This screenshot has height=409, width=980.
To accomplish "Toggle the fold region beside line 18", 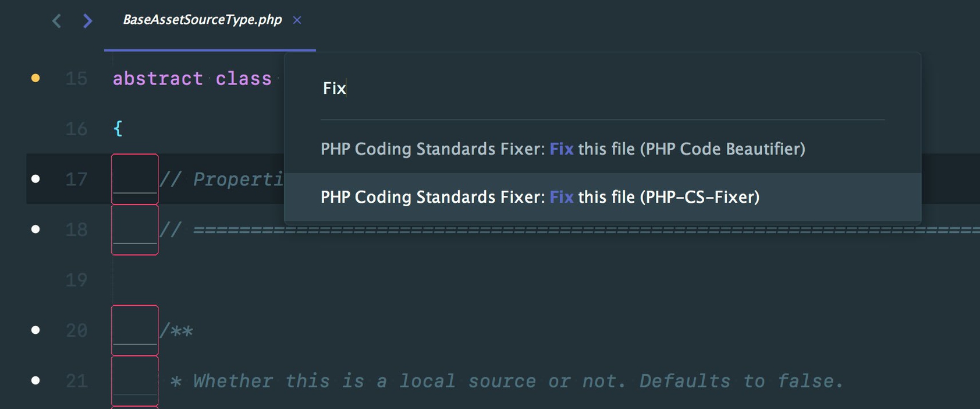I will click(x=134, y=229).
